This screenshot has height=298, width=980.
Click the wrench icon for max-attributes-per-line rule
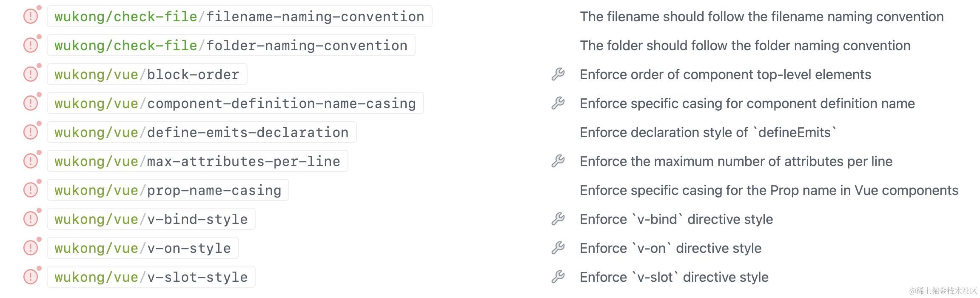(x=558, y=161)
